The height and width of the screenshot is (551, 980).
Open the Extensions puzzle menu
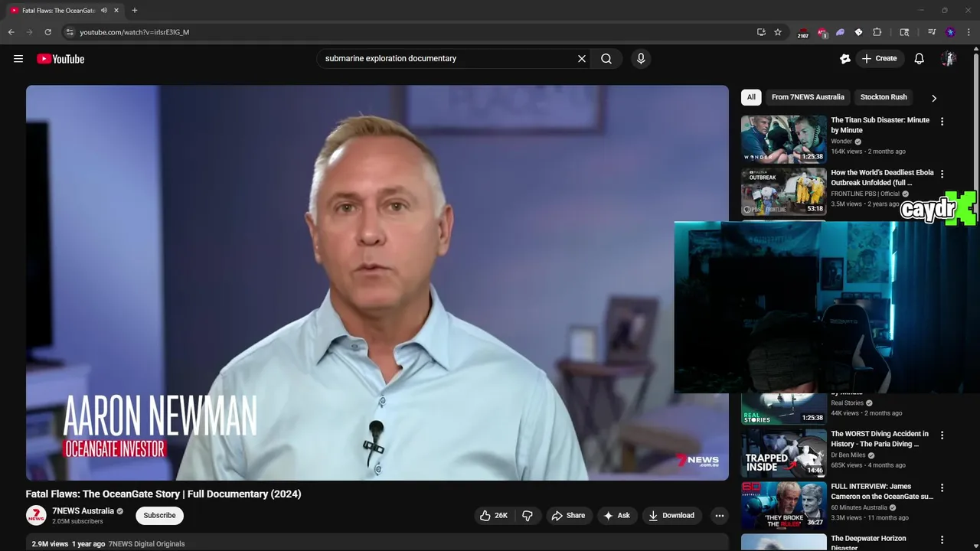pyautogui.click(x=877, y=32)
